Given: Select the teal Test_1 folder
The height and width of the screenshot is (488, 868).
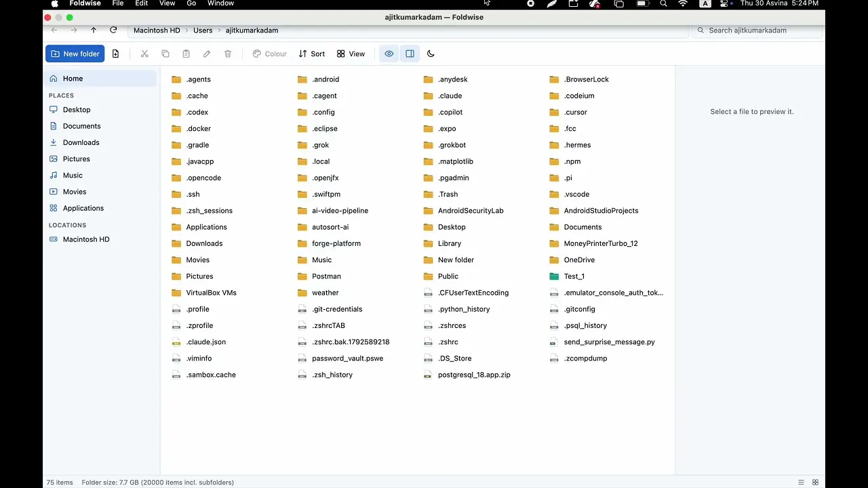Looking at the screenshot, I should [568, 276].
